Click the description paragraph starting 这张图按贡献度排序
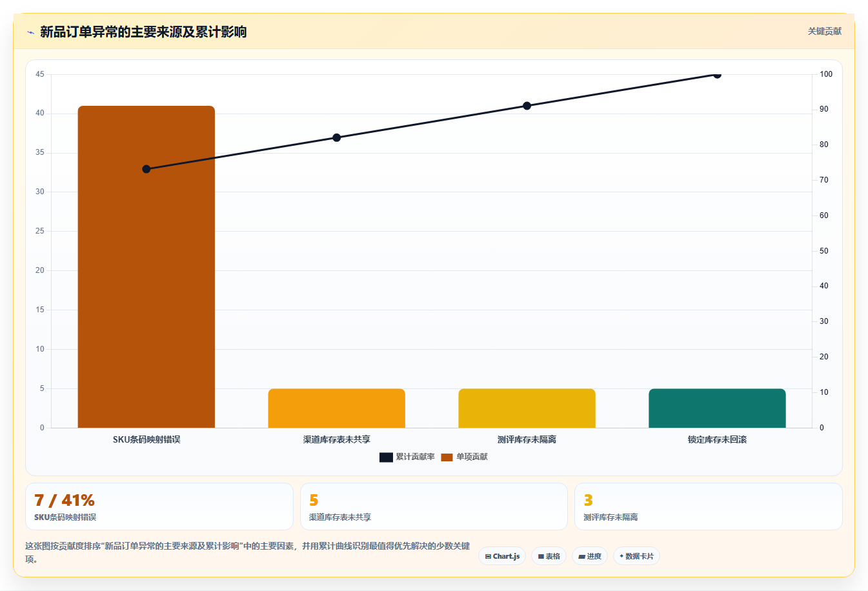The height and width of the screenshot is (591, 868). (x=248, y=552)
